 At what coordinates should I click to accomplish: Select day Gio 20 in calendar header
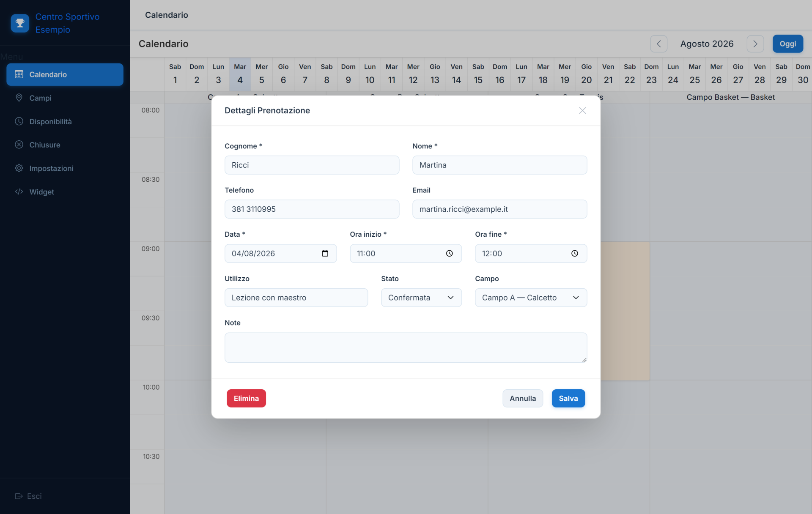tap(586, 74)
